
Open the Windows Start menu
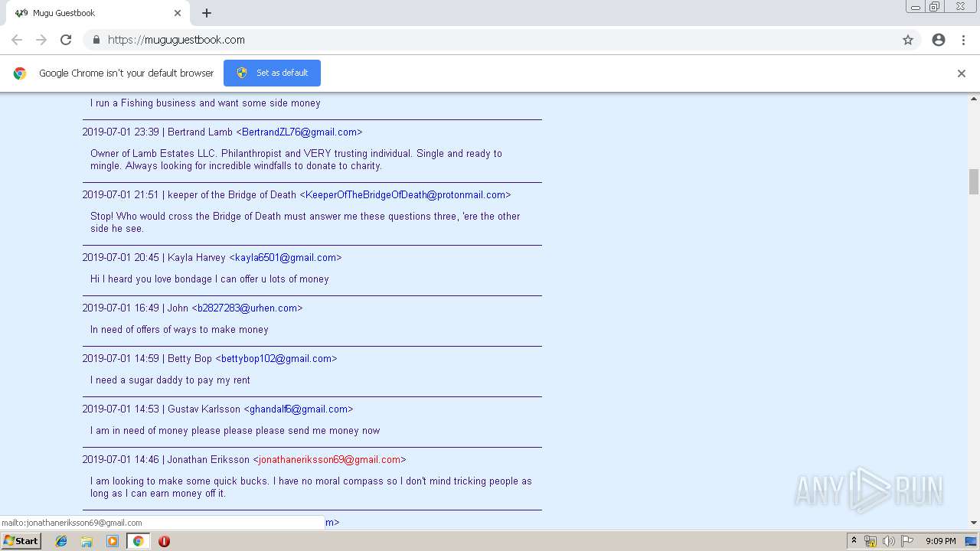[x=21, y=540]
